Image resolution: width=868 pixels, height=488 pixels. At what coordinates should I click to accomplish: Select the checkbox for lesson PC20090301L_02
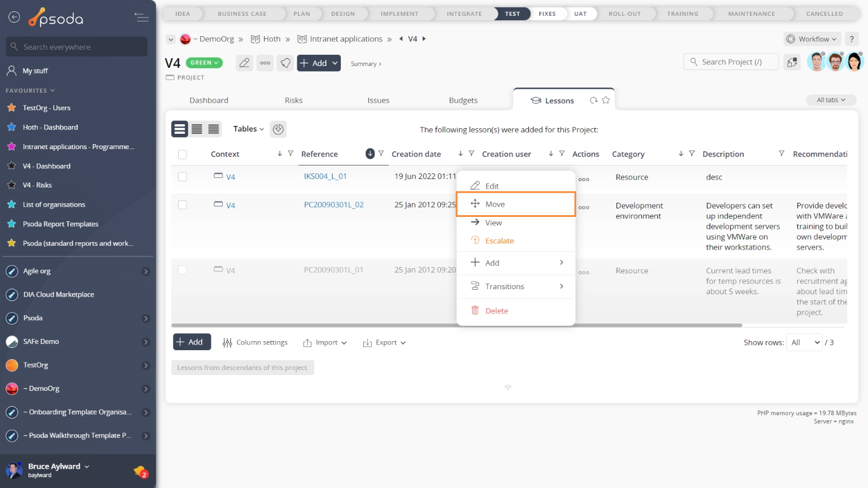[x=182, y=205]
